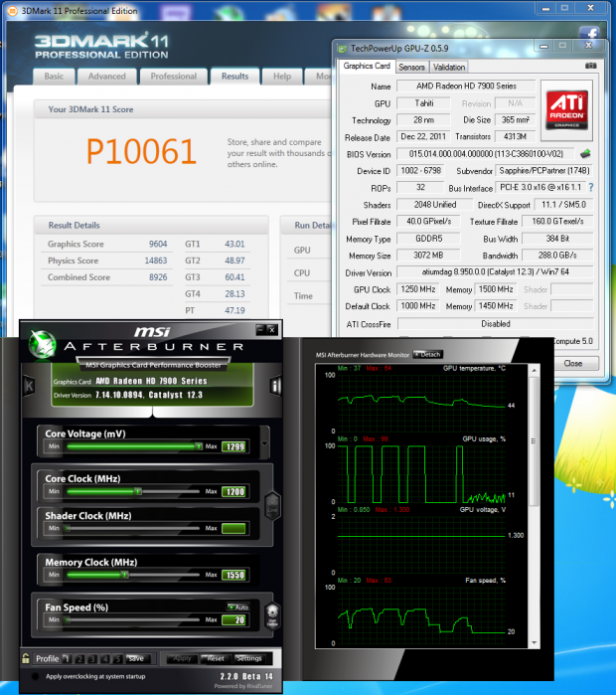This screenshot has height=695, width=616.
Task: Click the 3DMark 11 title bar icon
Action: [13, 11]
